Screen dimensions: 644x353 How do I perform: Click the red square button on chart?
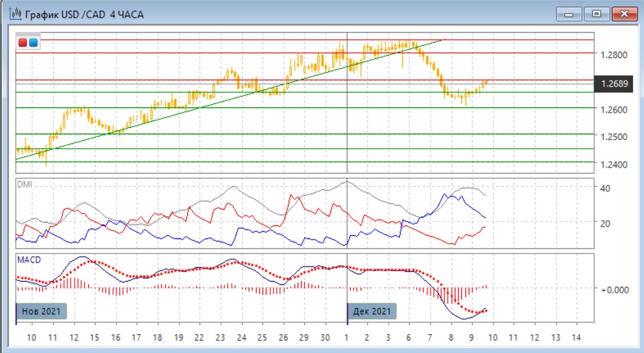[x=23, y=43]
